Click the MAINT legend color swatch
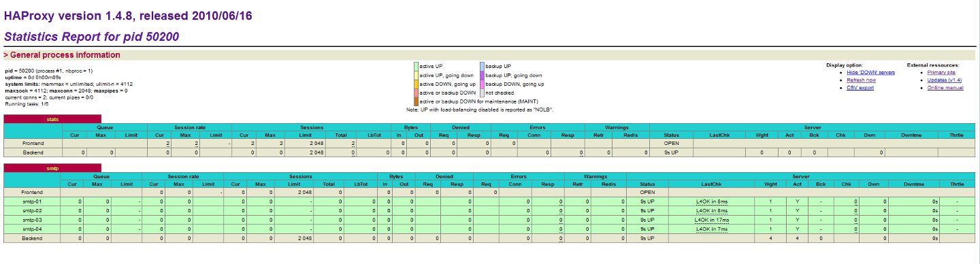This screenshot has width=980, height=264. 416,101
